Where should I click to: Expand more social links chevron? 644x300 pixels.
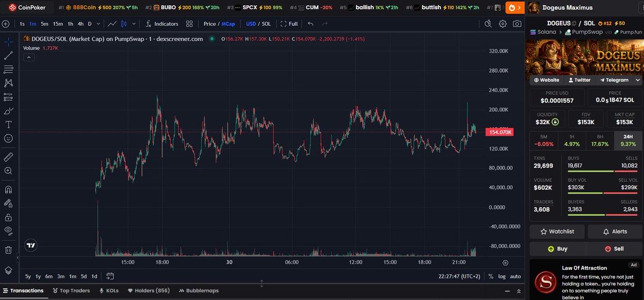(638, 80)
